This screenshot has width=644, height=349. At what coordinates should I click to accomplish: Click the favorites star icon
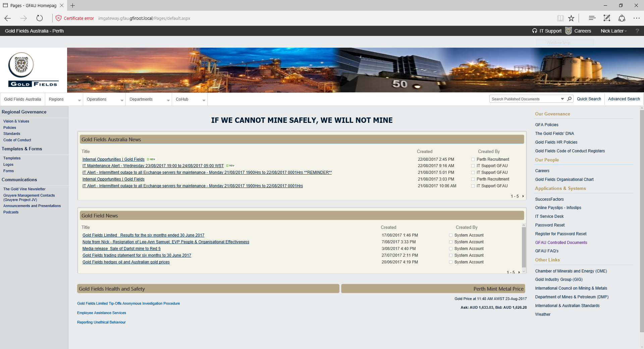pyautogui.click(x=571, y=18)
